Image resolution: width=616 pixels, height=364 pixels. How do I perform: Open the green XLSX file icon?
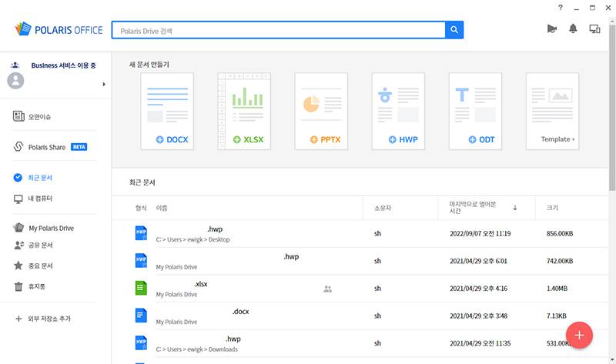141,288
